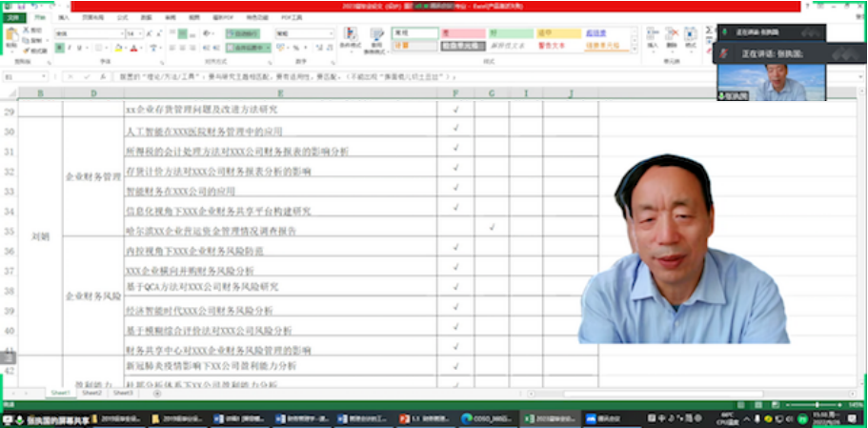Click the Decrease Decimal icon
The width and height of the screenshot is (868, 428).
[330, 49]
